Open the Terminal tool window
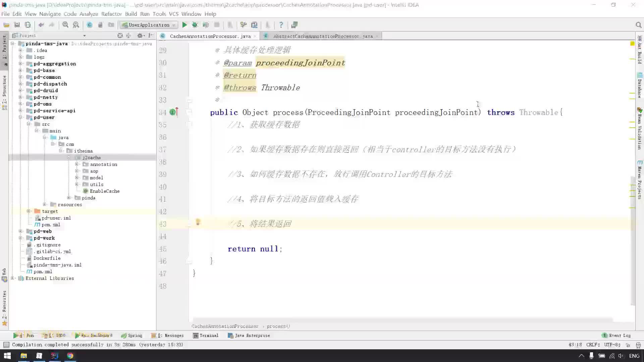This screenshot has height=362, width=644. 206,335
